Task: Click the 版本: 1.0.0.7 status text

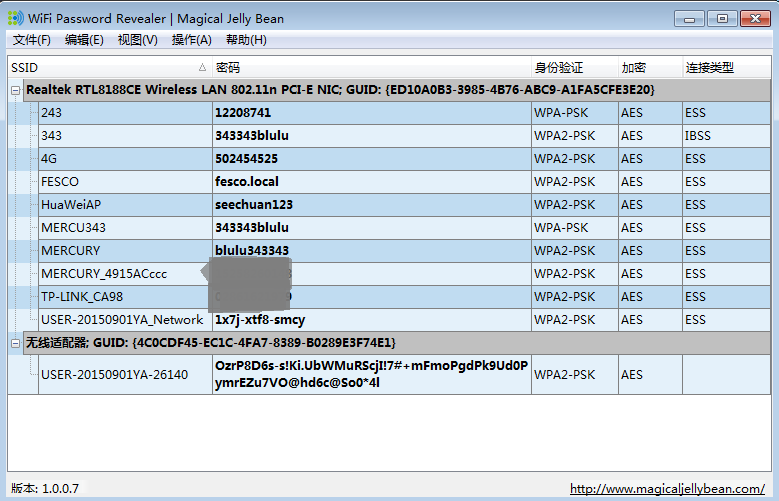Action: click(x=45, y=489)
